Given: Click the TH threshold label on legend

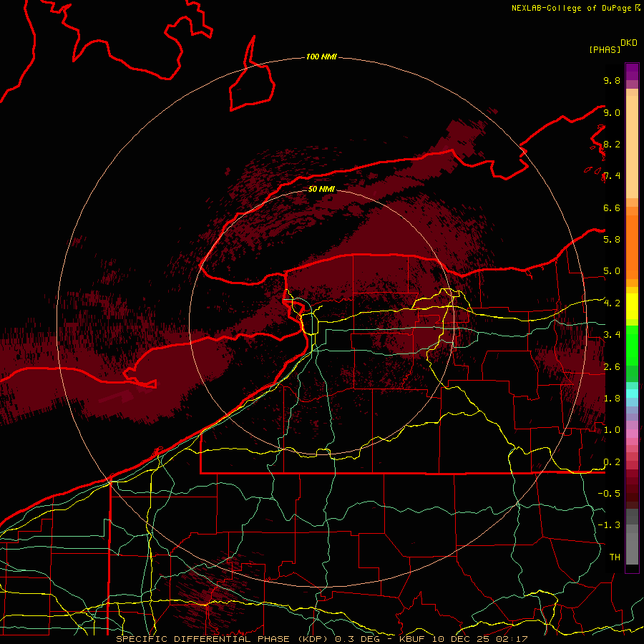Looking at the screenshot, I should pyautogui.click(x=615, y=557).
